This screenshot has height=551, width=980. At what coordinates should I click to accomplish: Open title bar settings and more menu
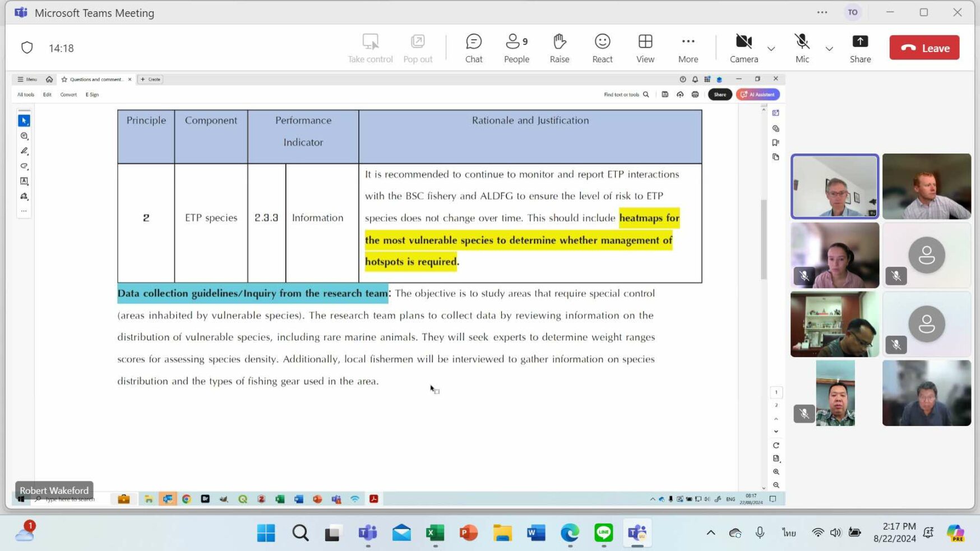pos(822,12)
